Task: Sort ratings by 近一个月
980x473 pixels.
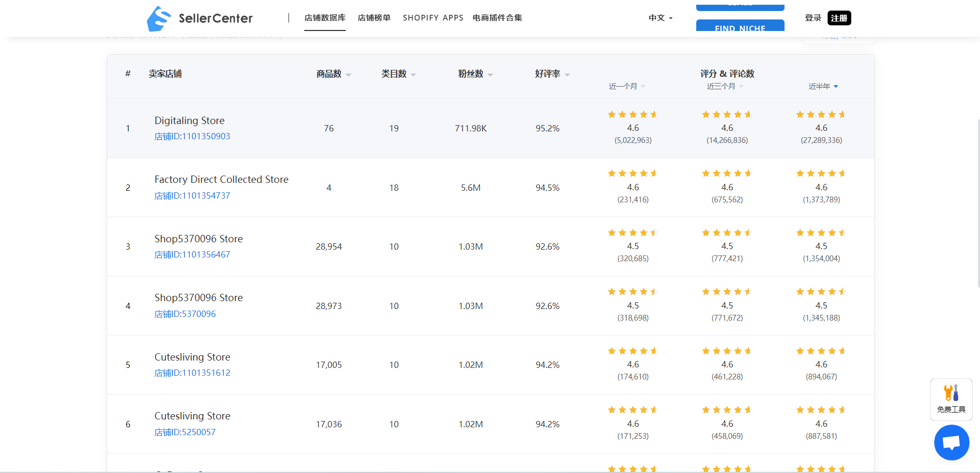Action: [626, 86]
